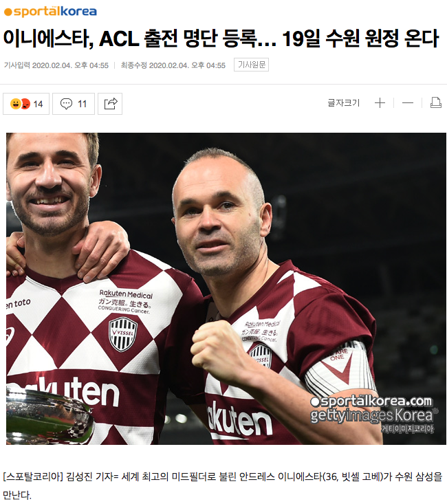Click the article paragraph starting with [스포탈코리아]
This screenshot has width=447, height=504.
(x=223, y=485)
